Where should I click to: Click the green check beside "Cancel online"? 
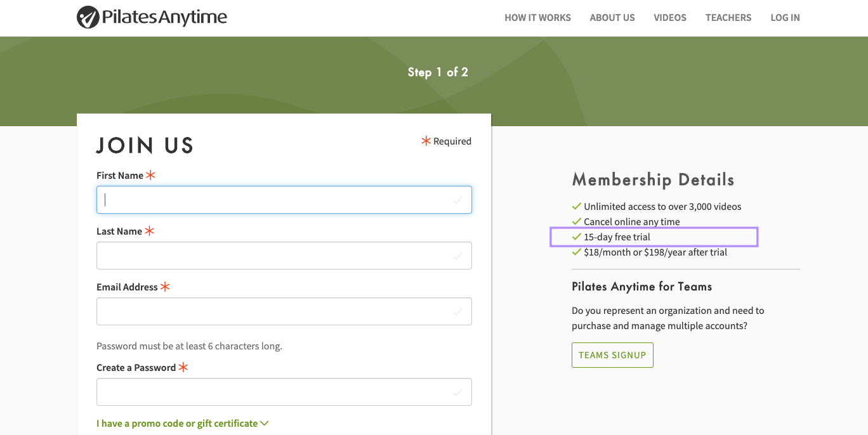[x=577, y=221]
